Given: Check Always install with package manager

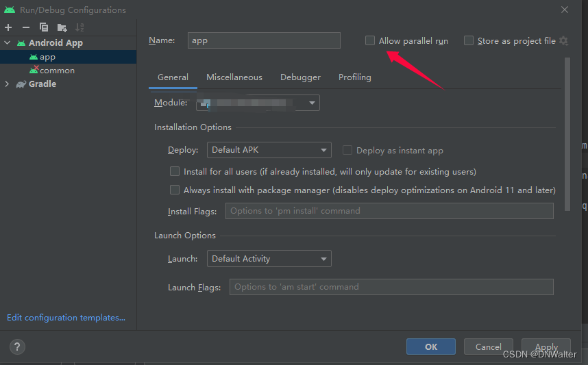Looking at the screenshot, I should (x=174, y=190).
